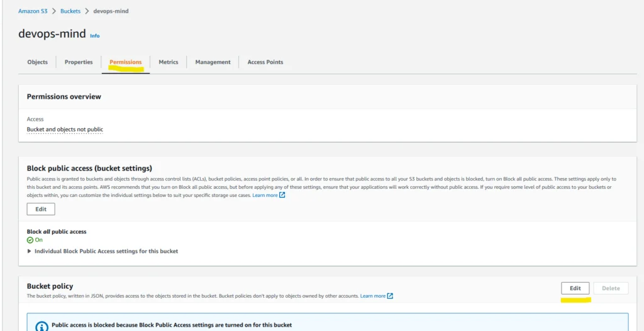Select the Permissions tab
The image size is (644, 331).
[126, 62]
